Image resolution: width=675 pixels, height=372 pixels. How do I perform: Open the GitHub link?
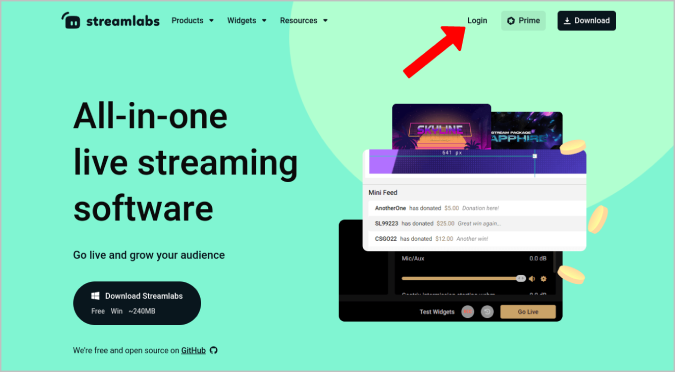(193, 350)
